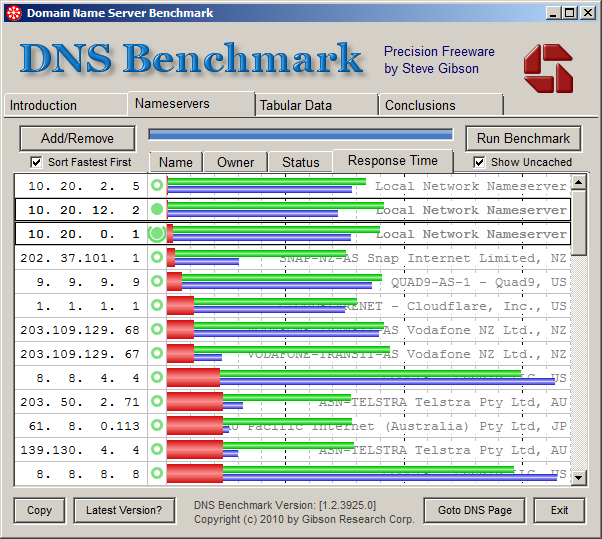Screen dimensions: 602x539
Task: Switch to the Introduction tab
Action: (65, 105)
